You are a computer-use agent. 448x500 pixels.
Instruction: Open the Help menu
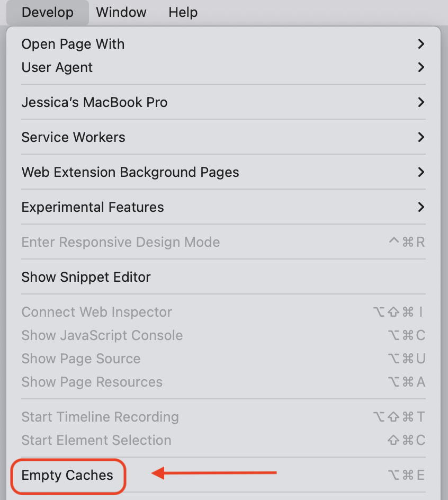[x=183, y=12]
